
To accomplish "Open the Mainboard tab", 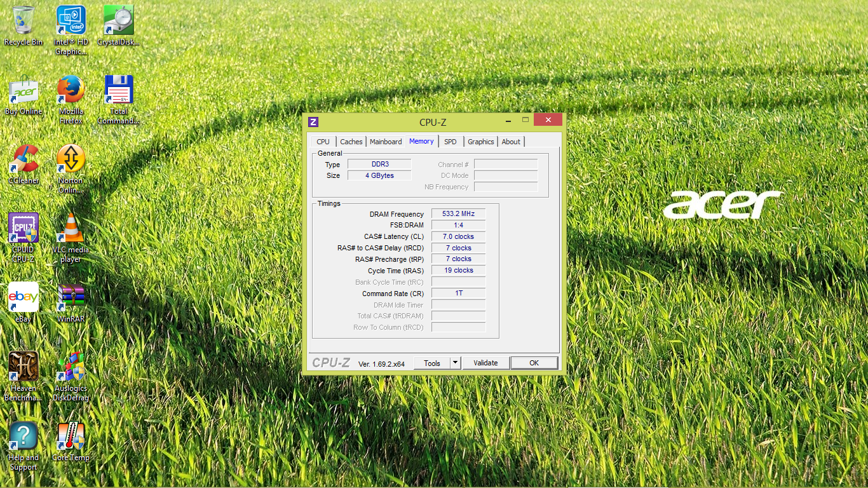I will (x=386, y=142).
